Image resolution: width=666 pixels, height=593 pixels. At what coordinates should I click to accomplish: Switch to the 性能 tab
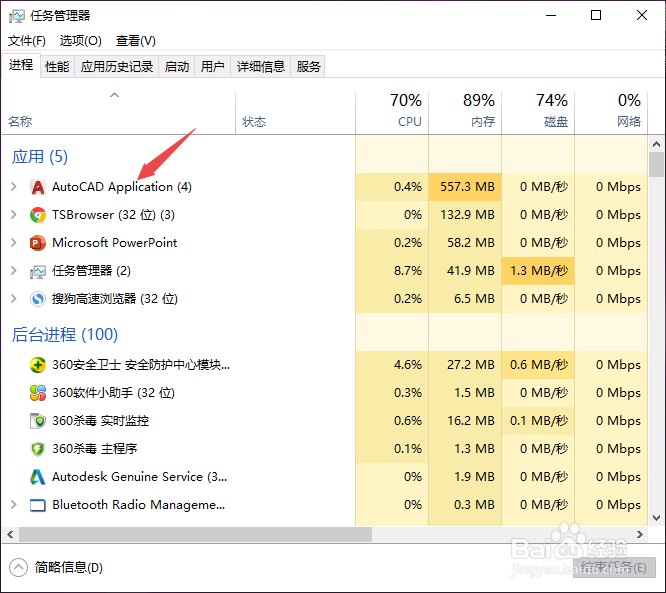click(57, 67)
